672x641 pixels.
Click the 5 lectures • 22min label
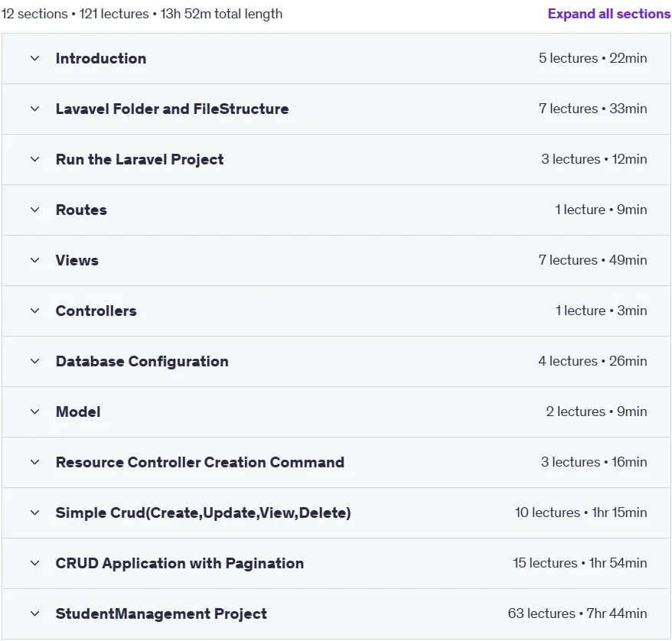tap(592, 58)
